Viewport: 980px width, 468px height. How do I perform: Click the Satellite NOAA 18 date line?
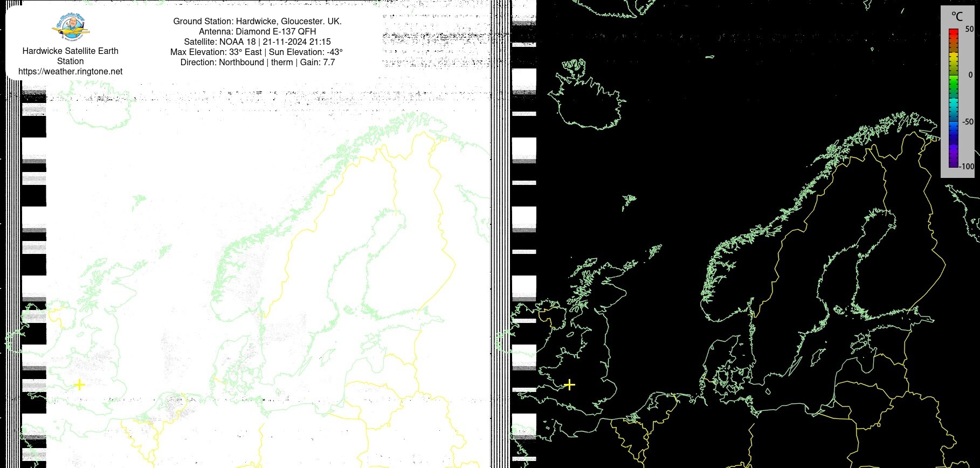coord(257,42)
